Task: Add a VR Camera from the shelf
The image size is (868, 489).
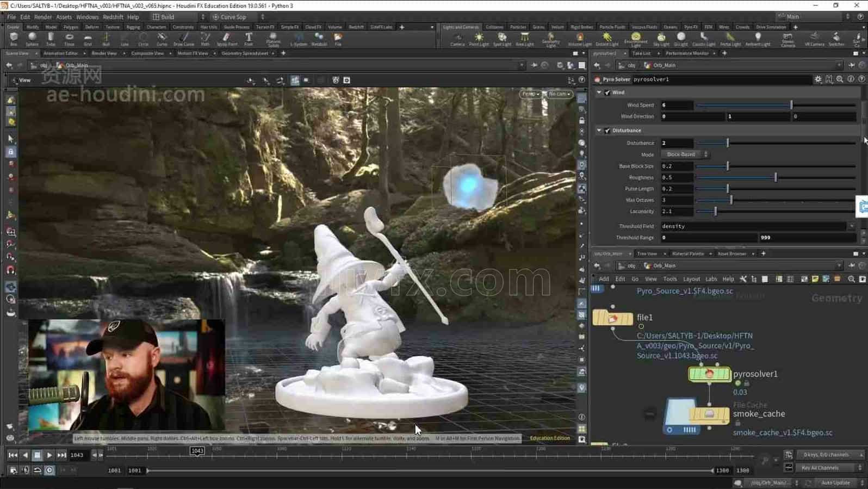Action: 814,39
